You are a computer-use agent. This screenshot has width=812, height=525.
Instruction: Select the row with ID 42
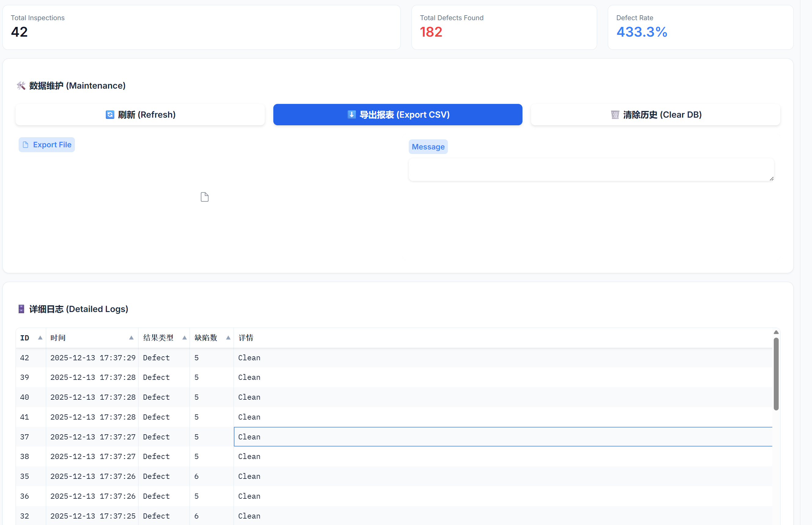(x=24, y=358)
